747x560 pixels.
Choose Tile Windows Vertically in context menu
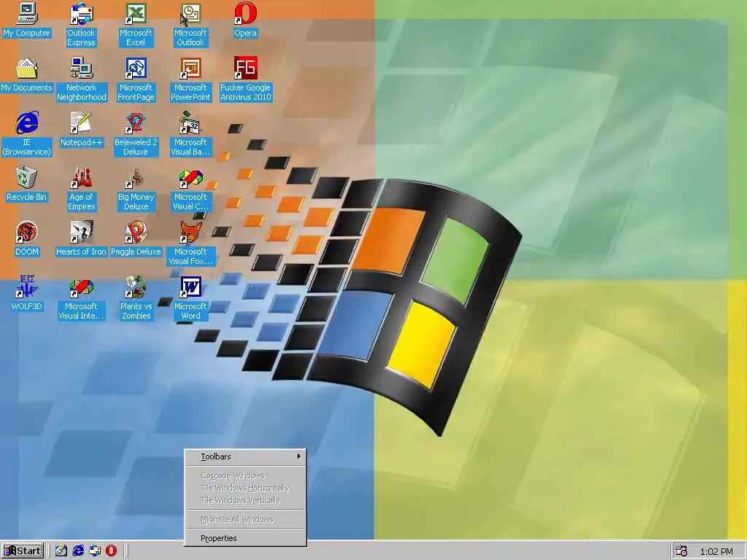pos(245,500)
